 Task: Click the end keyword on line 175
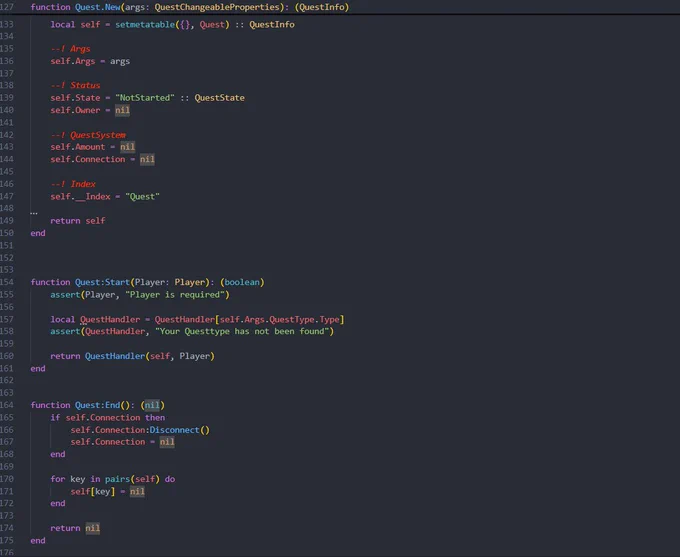click(38, 541)
